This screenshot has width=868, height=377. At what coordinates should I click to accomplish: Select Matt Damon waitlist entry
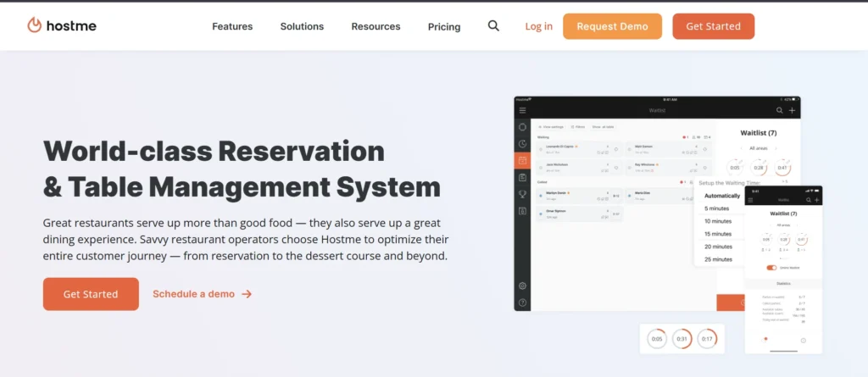pos(668,149)
